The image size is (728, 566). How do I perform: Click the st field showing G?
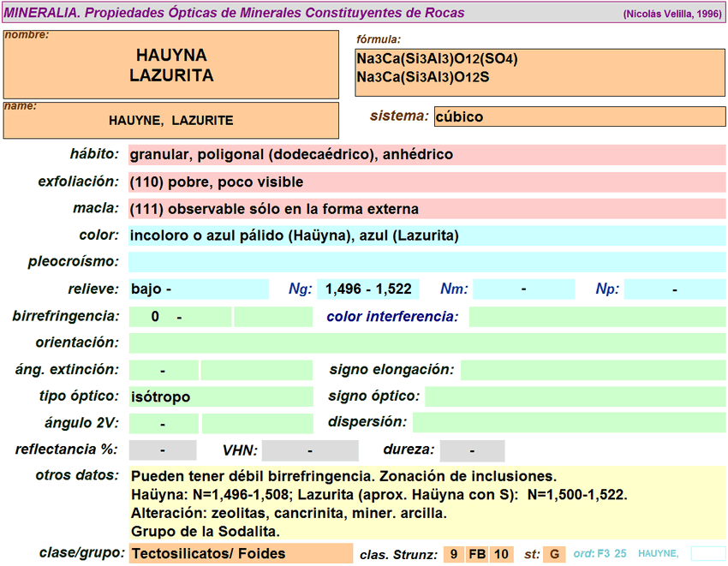554,554
